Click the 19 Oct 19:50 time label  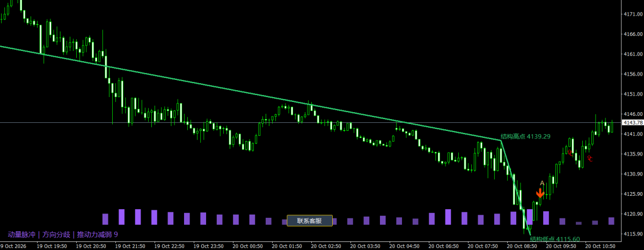click(52, 246)
